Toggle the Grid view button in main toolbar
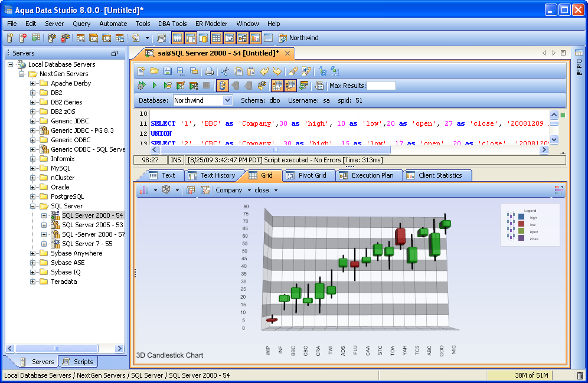The height and width of the screenshot is (383, 588). pyautogui.click(x=217, y=38)
